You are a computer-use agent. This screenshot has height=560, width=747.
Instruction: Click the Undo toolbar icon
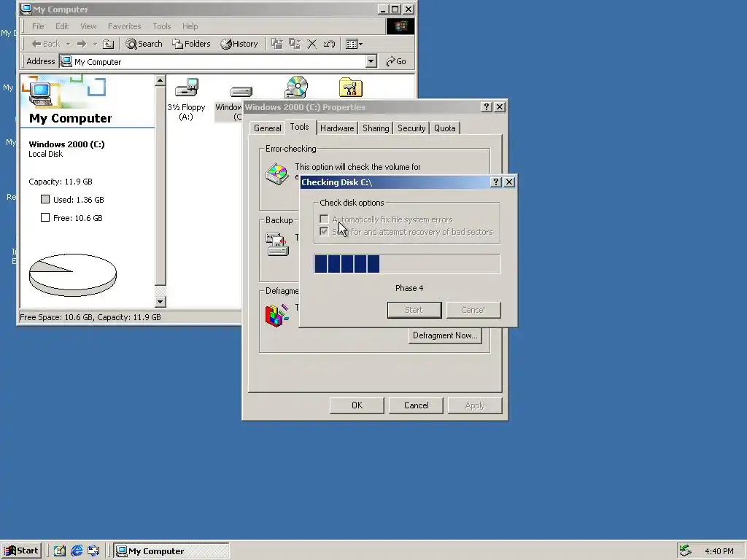(329, 44)
